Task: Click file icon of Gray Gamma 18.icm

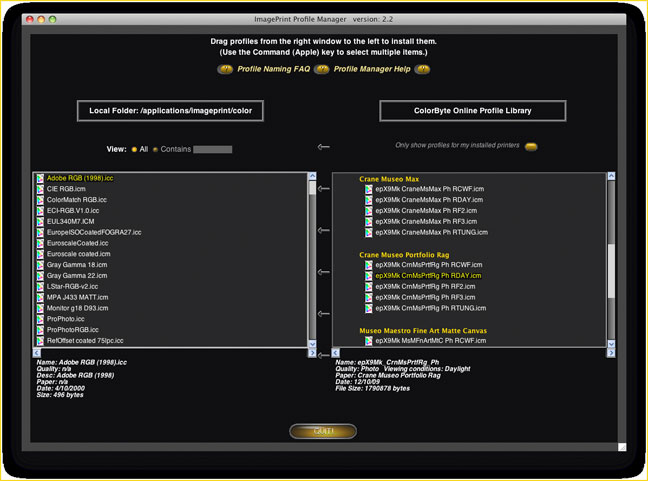Action: pyautogui.click(x=40, y=265)
